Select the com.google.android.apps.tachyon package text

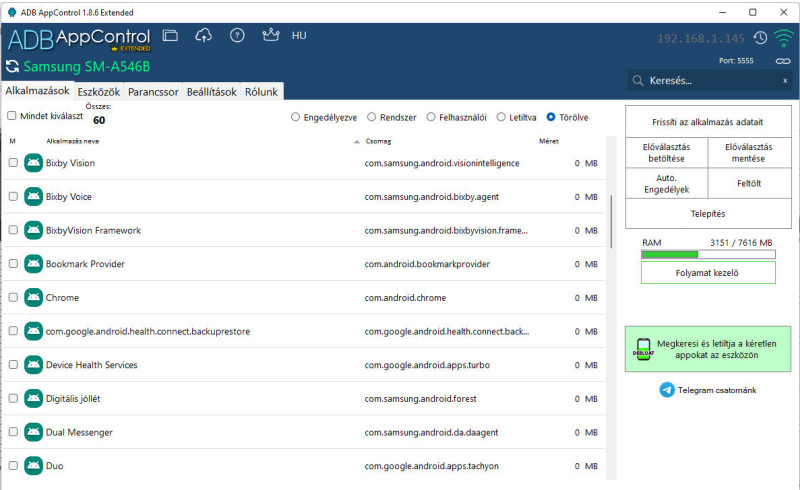(x=432, y=466)
